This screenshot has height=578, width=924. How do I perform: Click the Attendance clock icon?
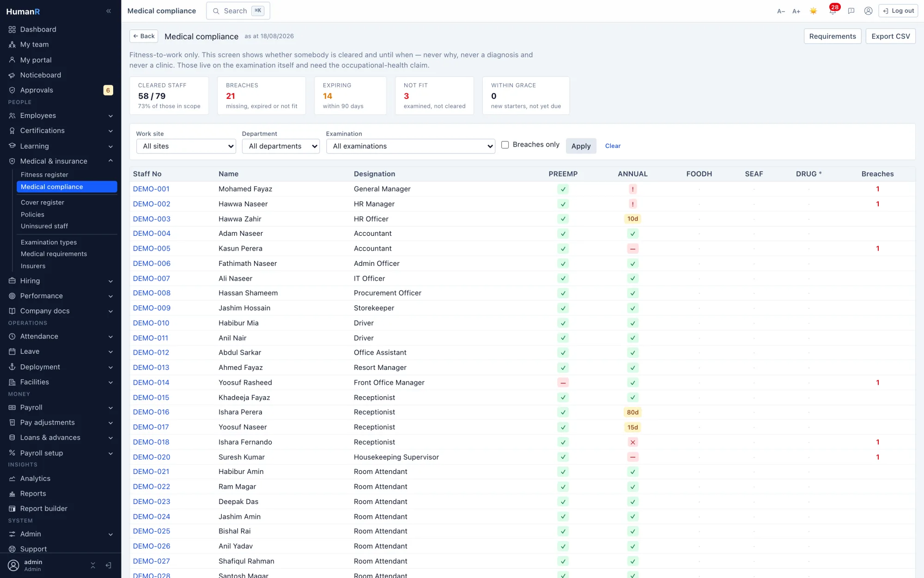point(12,337)
